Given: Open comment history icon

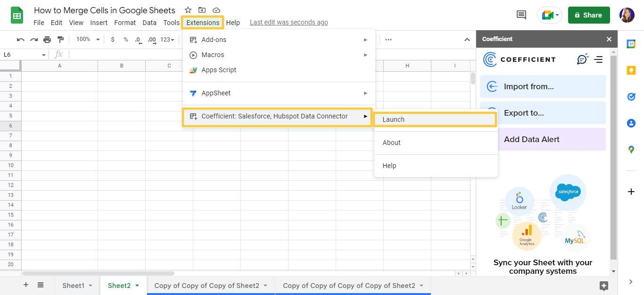Looking at the screenshot, I should point(521,15).
